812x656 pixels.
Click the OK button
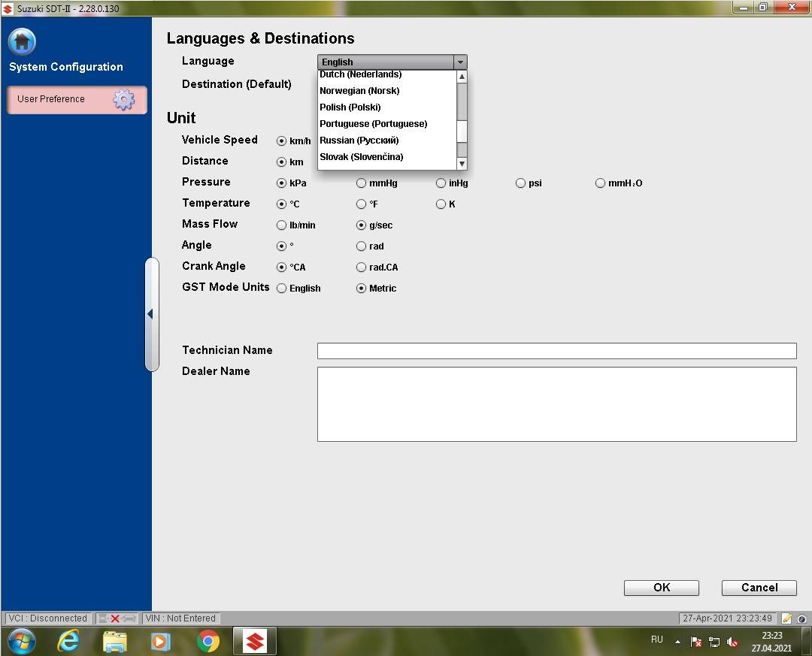point(662,588)
